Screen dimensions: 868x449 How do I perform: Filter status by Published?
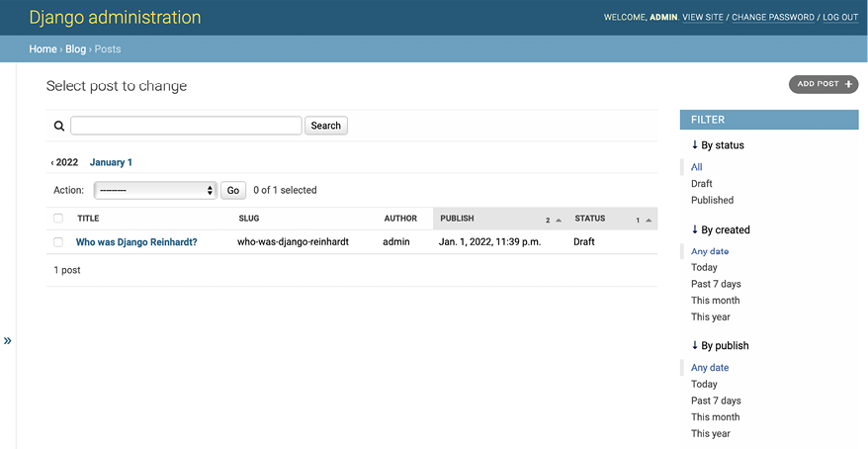(712, 200)
